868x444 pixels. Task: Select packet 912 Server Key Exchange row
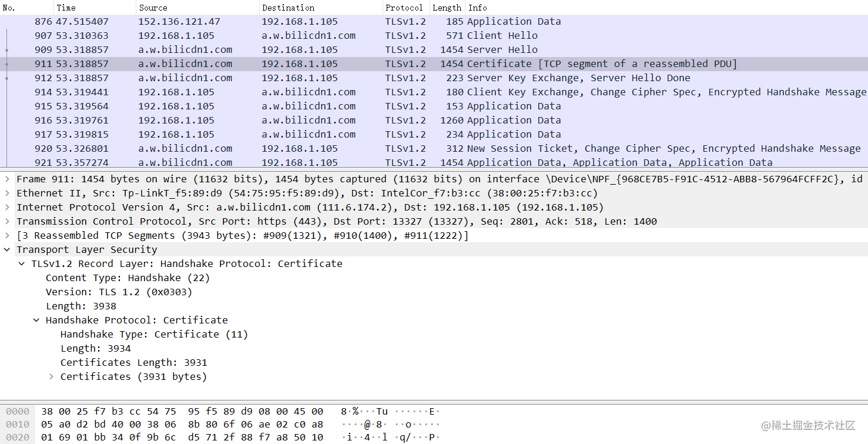434,78
